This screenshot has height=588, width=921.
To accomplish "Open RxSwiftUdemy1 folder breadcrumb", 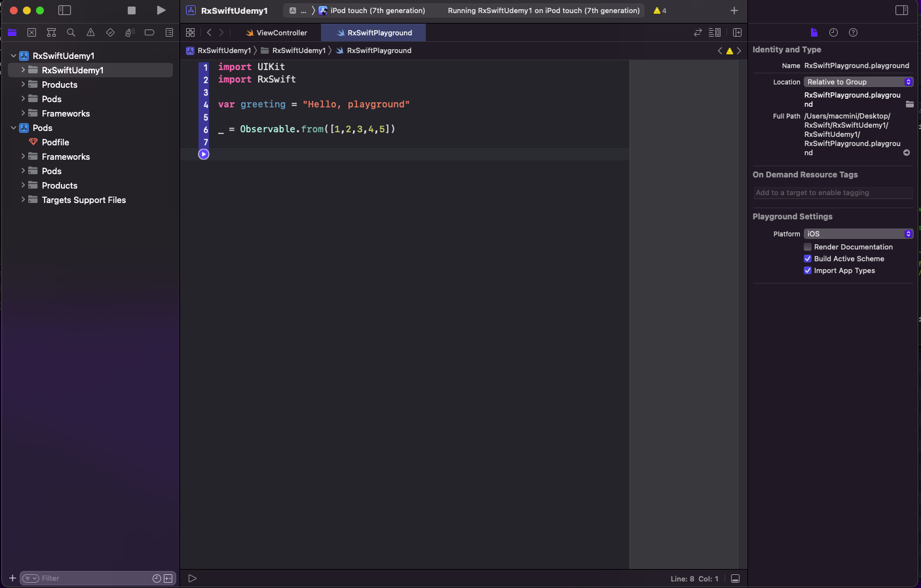I will click(293, 50).
